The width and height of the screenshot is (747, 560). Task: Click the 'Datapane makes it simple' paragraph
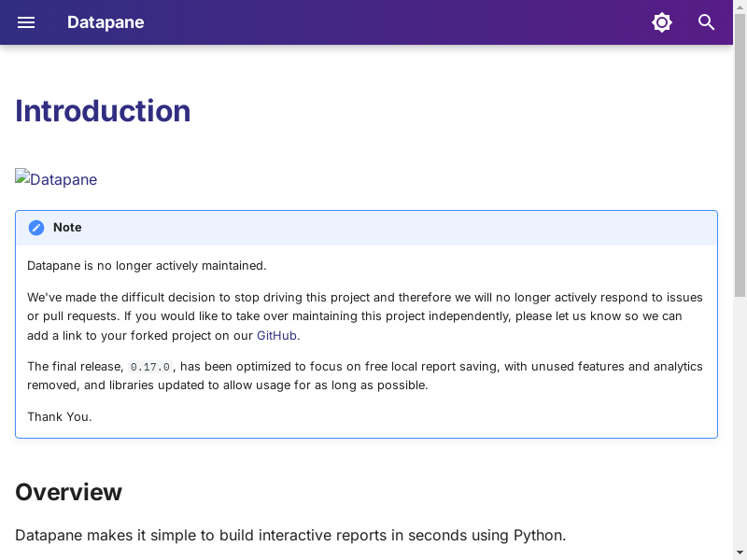(290, 535)
